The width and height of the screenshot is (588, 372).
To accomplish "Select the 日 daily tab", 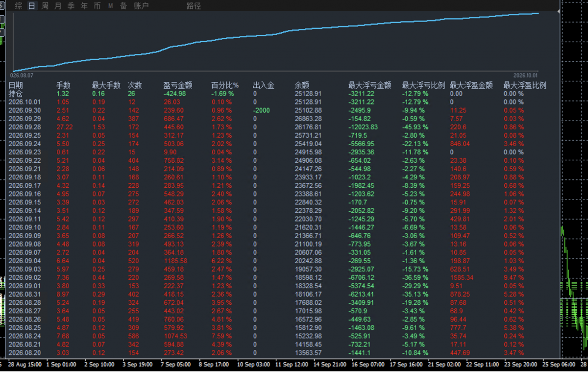I will [32, 6].
